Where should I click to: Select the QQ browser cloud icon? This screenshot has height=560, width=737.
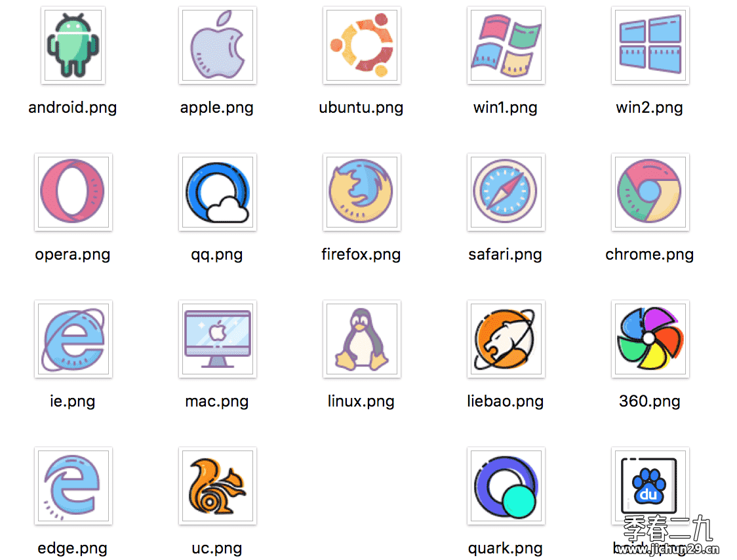click(x=217, y=192)
